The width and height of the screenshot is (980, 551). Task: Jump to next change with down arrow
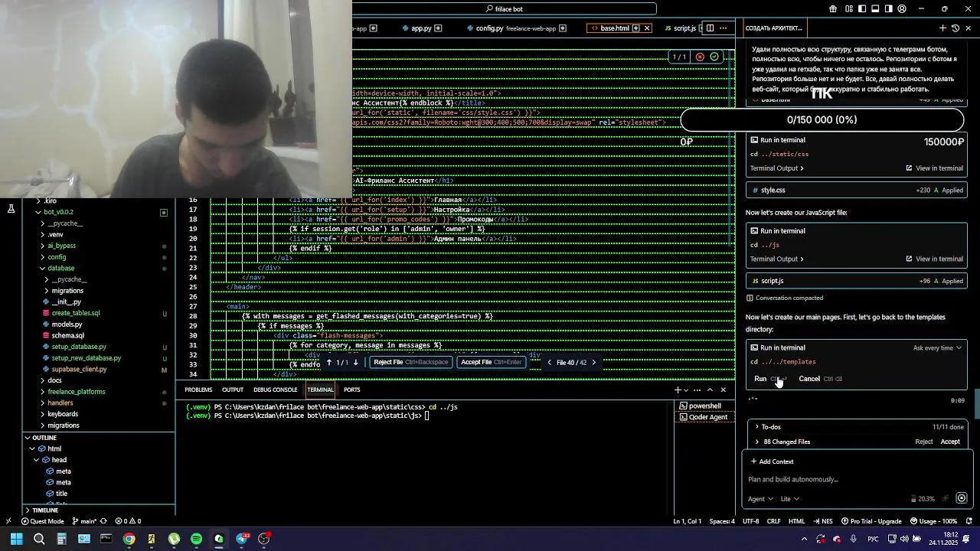[x=355, y=363]
